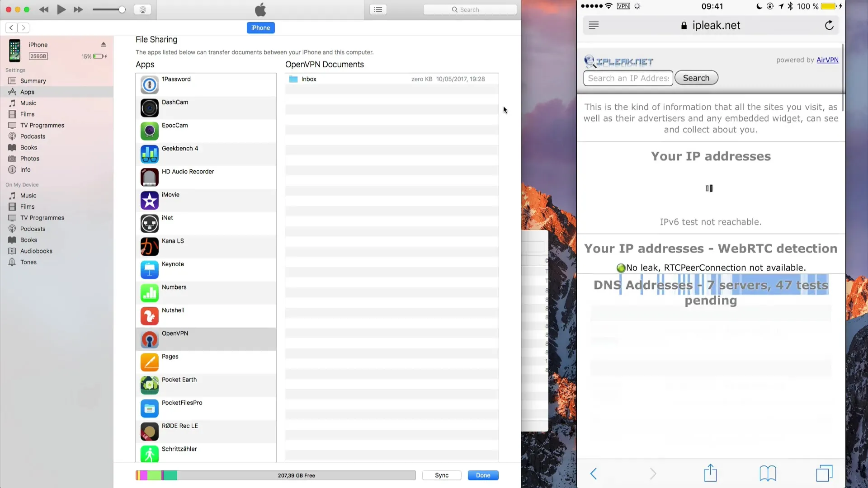Click the Done button

(x=483, y=475)
